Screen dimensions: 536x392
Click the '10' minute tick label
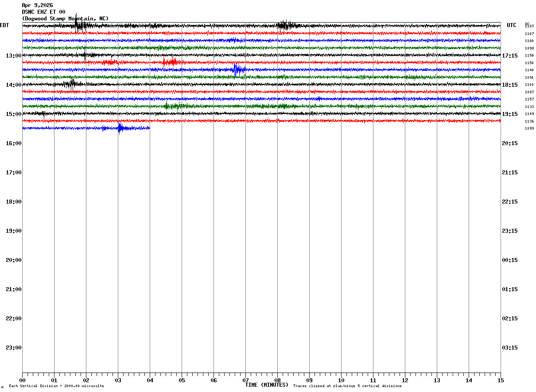pos(341,380)
